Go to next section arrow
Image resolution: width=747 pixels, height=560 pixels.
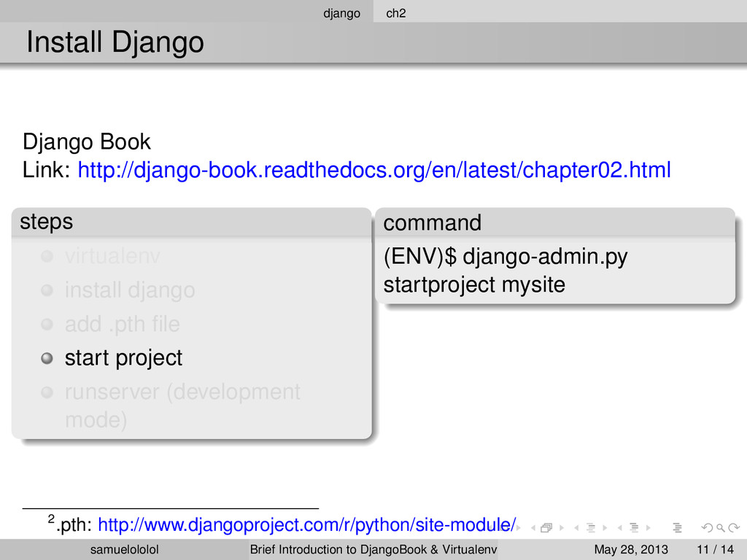(649, 528)
